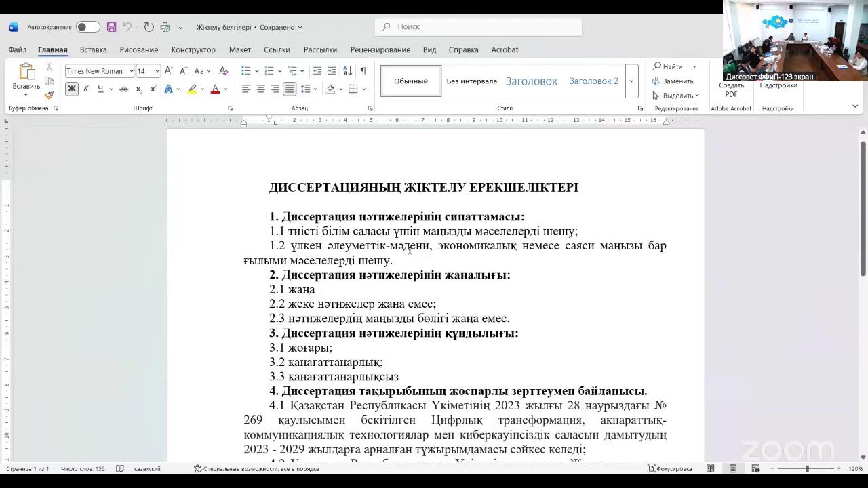Viewport: 868px width, 488px height.
Task: Click the Заменить button
Action: pyautogui.click(x=672, y=81)
